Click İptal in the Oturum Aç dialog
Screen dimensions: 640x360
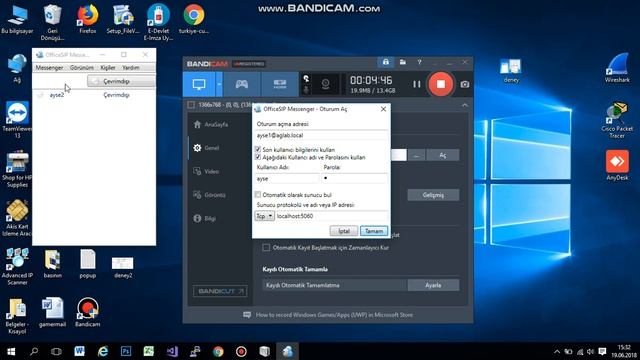tap(344, 231)
